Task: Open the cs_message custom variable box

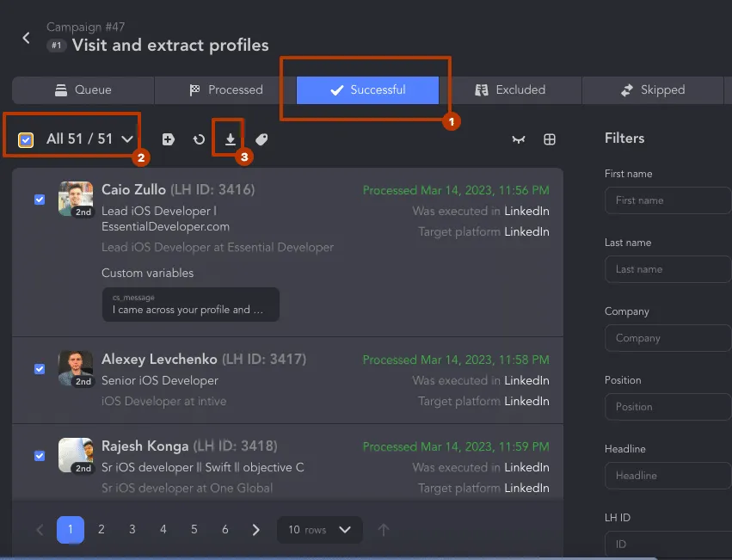Action: click(x=191, y=305)
